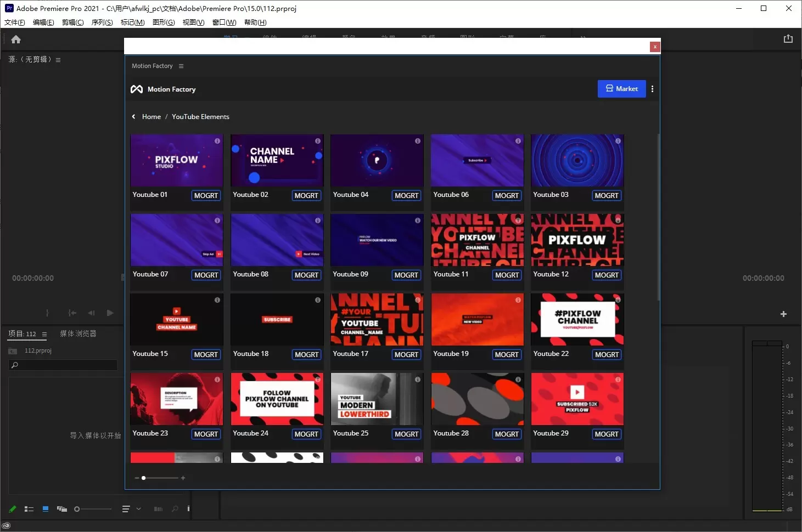Select the Youtube 08 template thumbnail

point(277,240)
